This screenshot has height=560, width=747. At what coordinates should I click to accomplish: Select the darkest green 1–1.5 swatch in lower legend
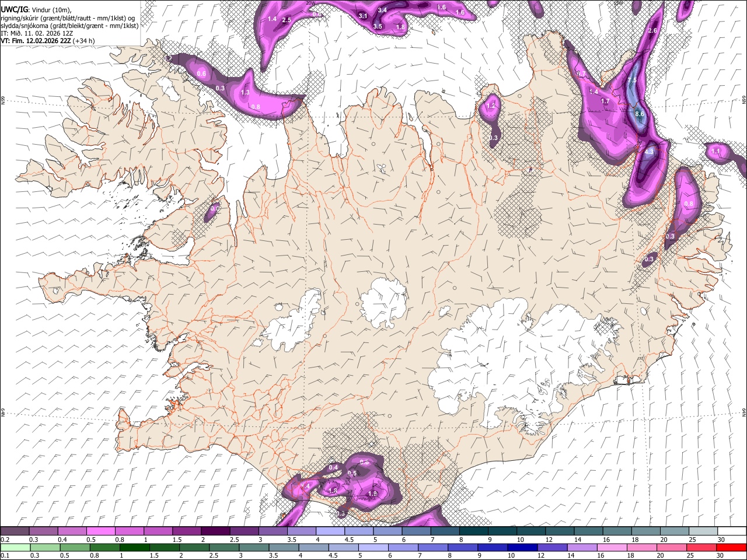pos(135,547)
